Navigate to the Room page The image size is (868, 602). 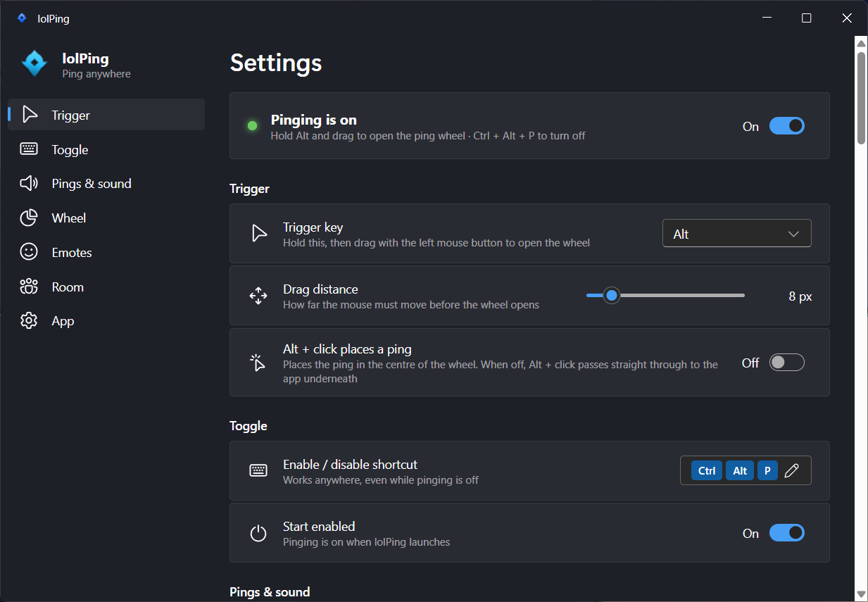[106, 287]
